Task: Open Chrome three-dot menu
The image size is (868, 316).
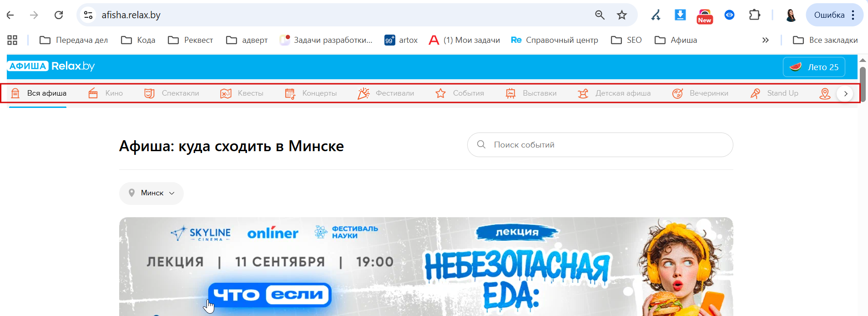Action: point(853,15)
